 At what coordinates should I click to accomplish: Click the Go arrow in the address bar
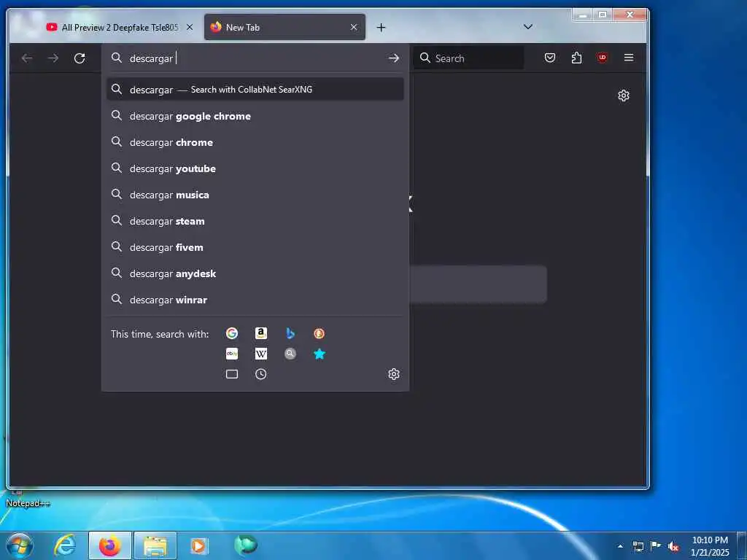(x=393, y=58)
